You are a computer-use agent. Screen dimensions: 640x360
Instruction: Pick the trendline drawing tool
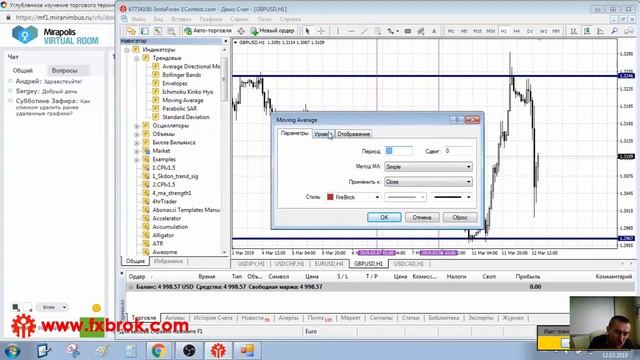[364, 31]
